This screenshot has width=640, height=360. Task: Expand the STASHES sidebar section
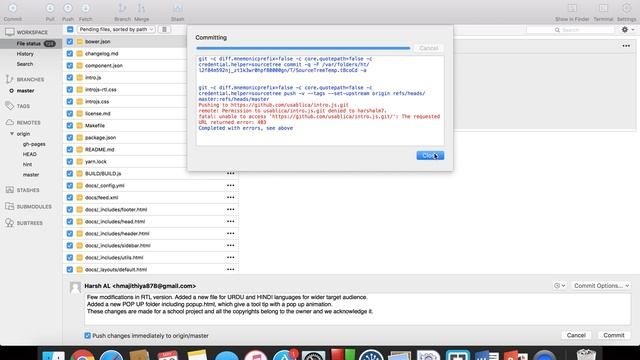coord(28,190)
